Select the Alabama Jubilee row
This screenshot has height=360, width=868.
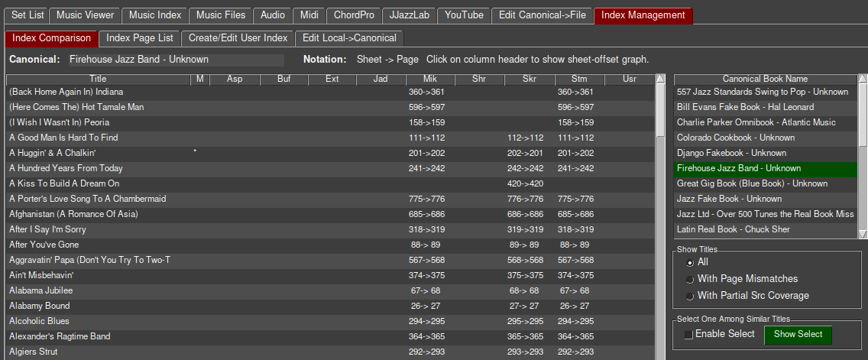41,290
